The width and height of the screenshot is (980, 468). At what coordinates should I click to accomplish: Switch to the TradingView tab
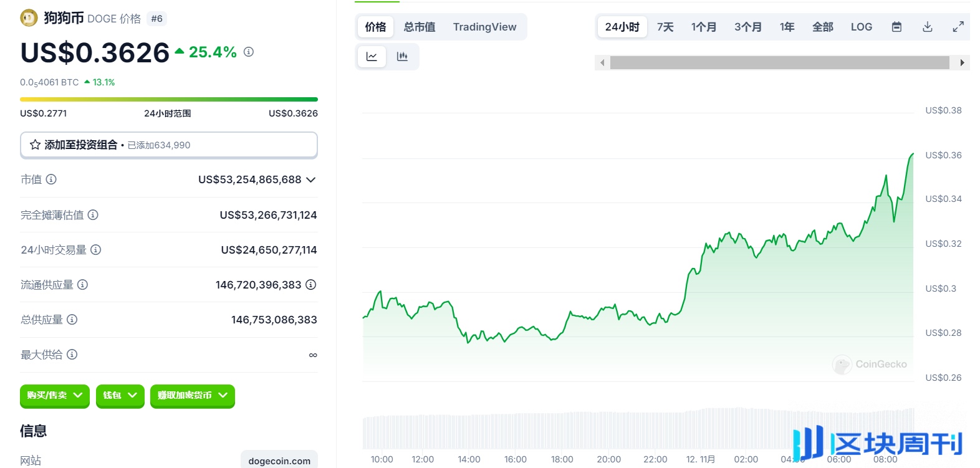tap(484, 27)
